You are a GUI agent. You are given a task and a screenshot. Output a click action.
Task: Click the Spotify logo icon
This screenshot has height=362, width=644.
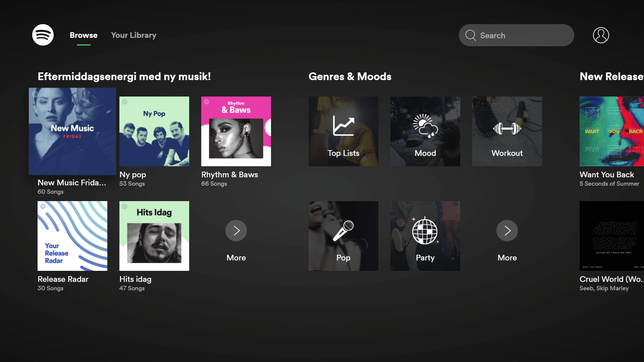[x=43, y=35]
